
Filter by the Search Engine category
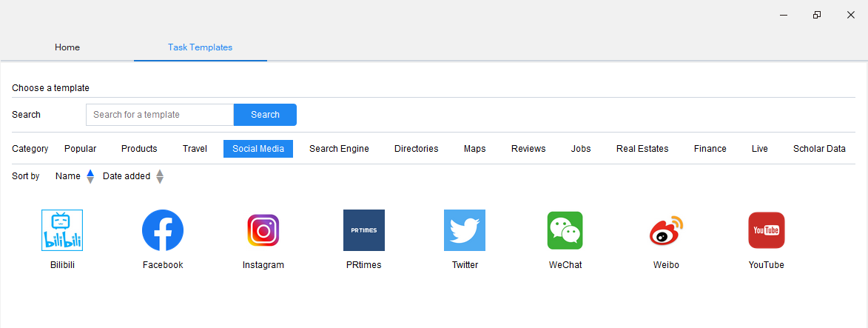point(339,149)
